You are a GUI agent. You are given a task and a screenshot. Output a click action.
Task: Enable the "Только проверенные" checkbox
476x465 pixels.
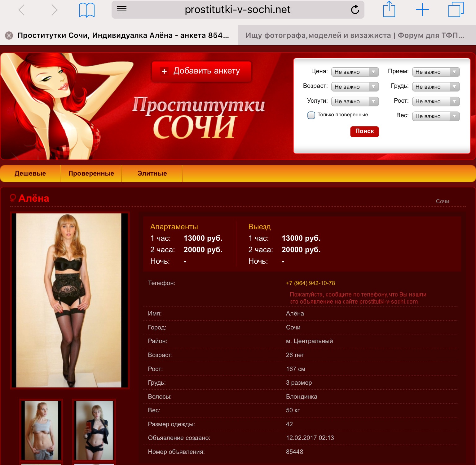[x=311, y=115]
